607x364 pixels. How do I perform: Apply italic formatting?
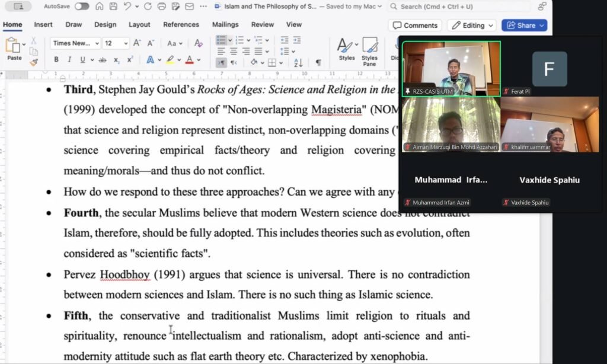point(69,60)
